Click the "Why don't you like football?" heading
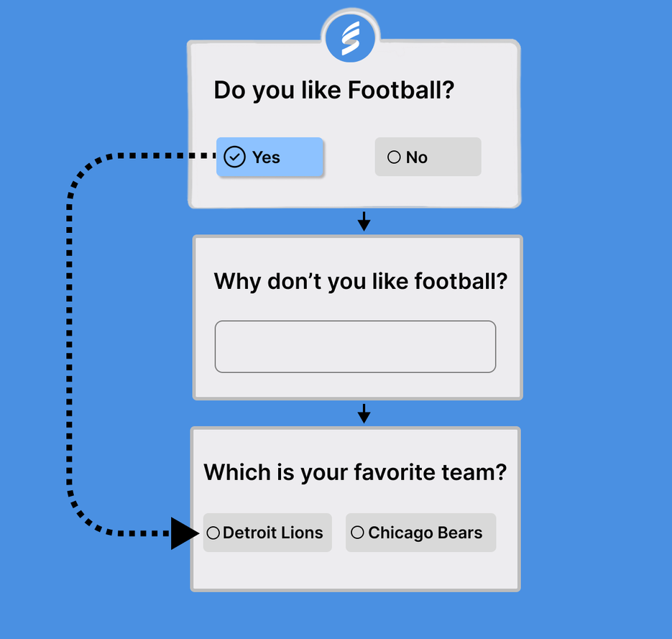Image resolution: width=672 pixels, height=639 pixels. (x=360, y=281)
